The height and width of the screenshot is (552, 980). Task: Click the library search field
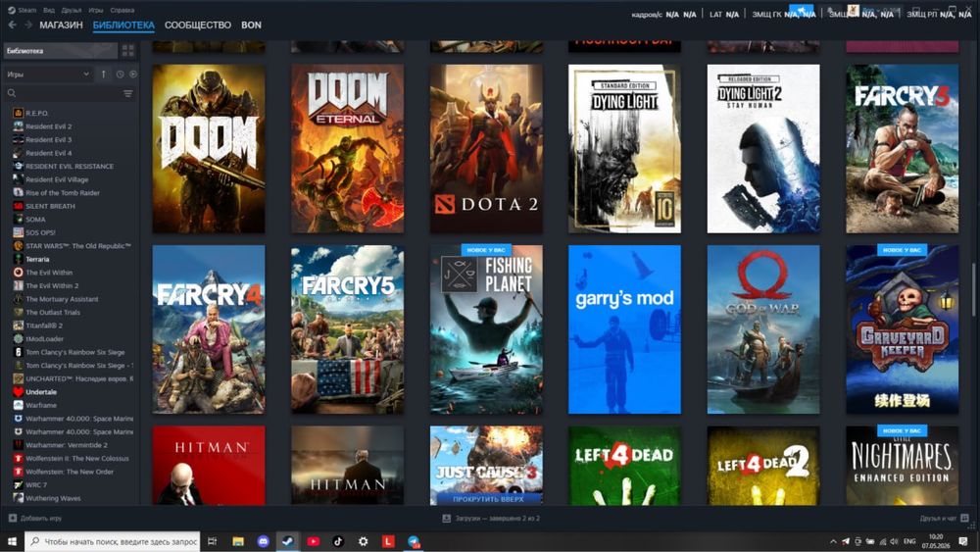[63, 93]
